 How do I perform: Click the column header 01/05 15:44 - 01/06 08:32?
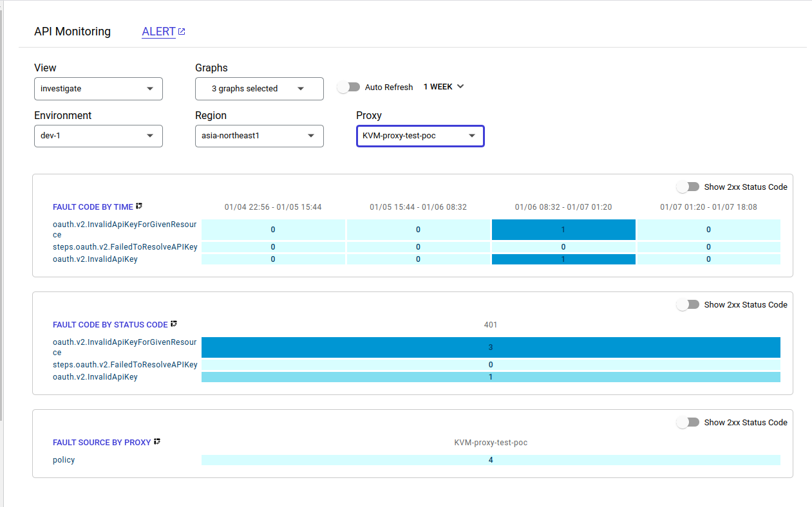[418, 207]
